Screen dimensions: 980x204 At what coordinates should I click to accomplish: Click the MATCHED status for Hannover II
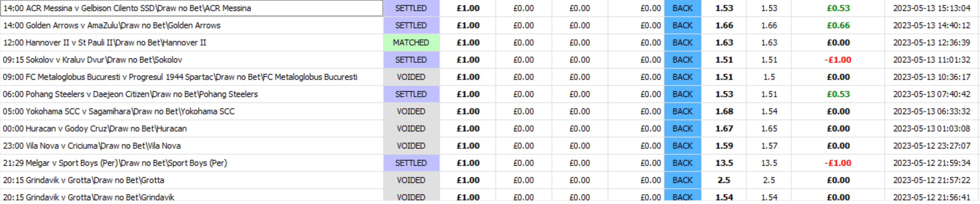point(411,43)
